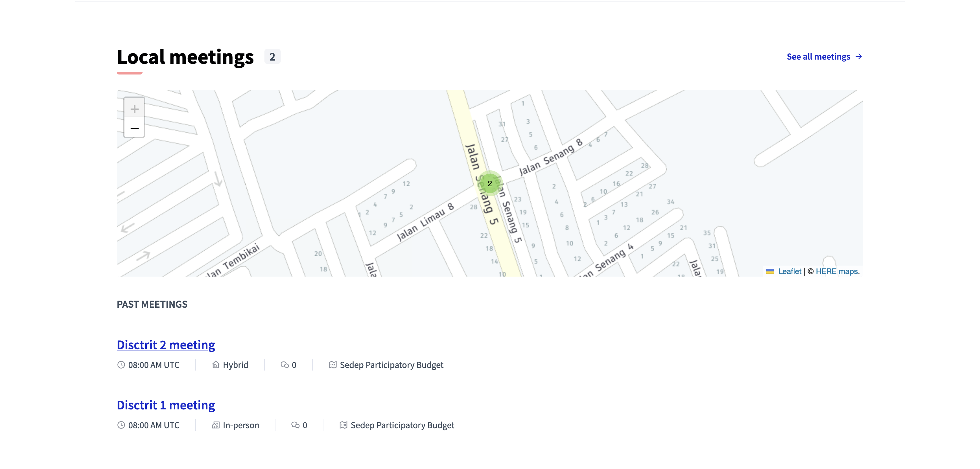This screenshot has height=469, width=980.
Task: Click the clock icon beside Disctrit 1 meeting time
Action: tap(121, 425)
